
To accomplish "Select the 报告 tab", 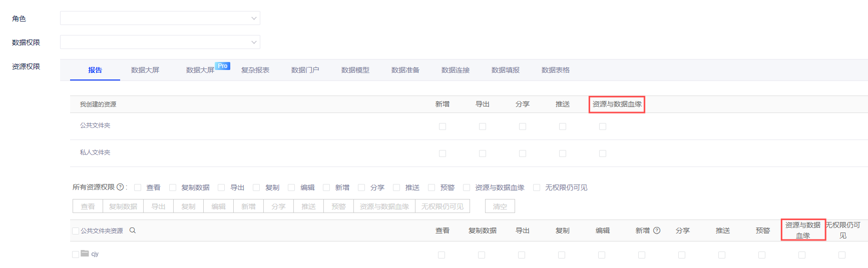I will (x=95, y=70).
